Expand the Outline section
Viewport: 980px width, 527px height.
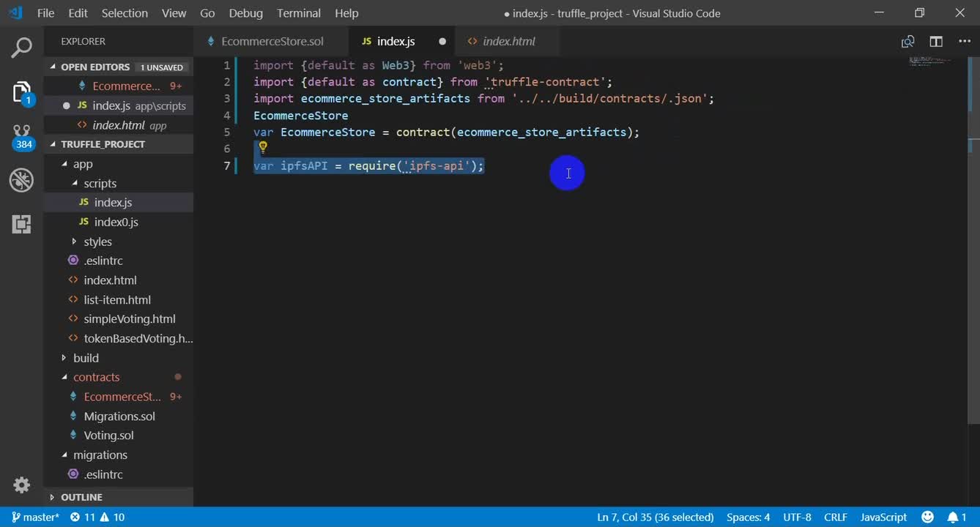click(117, 497)
